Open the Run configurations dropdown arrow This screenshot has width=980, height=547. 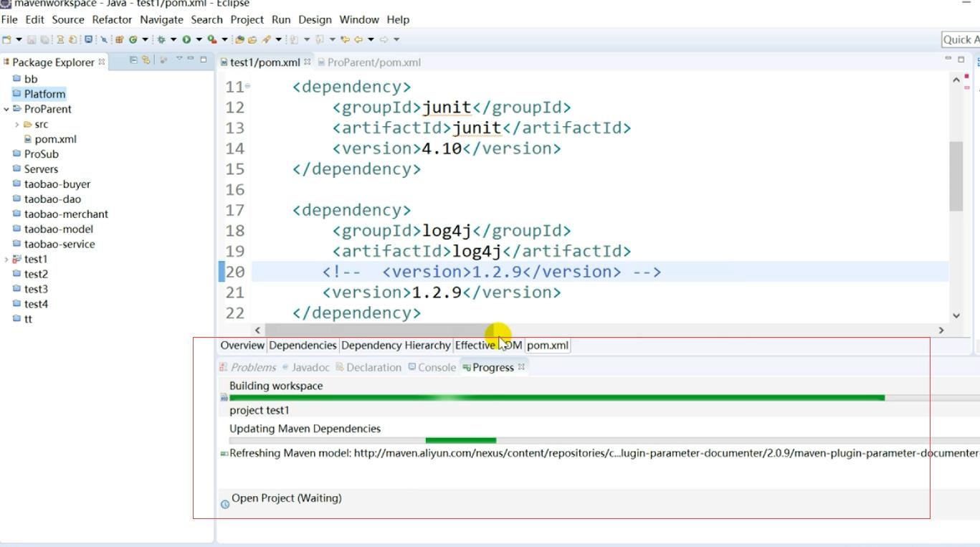(199, 39)
